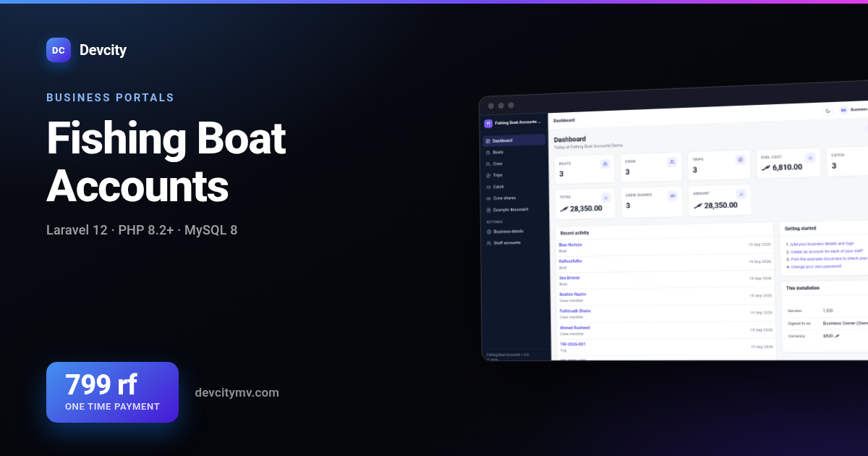Open Crew in the sidebar
The image size is (868, 456).
coord(514,164)
